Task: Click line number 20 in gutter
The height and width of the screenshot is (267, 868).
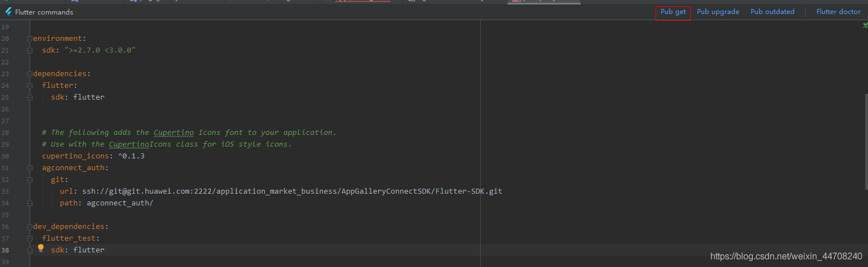Action: pos(5,39)
